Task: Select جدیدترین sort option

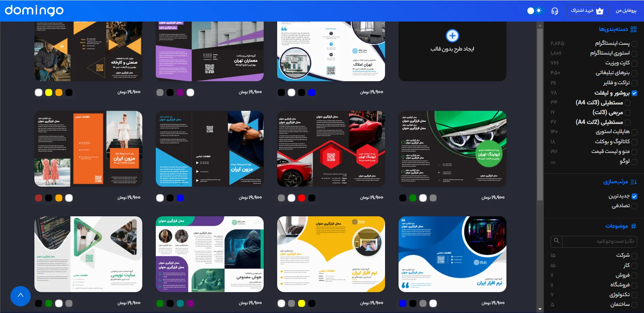Action: coord(634,196)
